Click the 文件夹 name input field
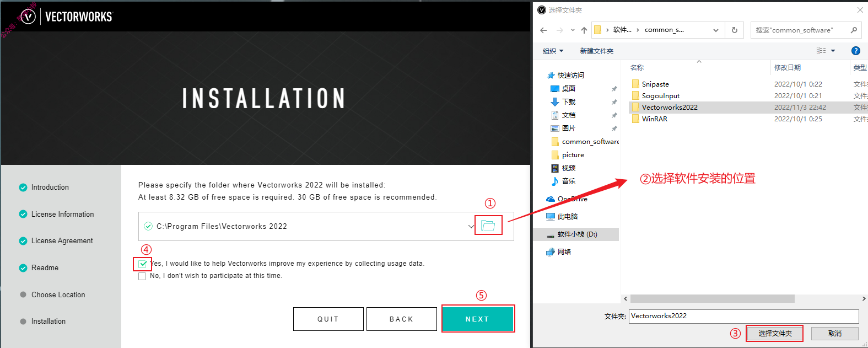The width and height of the screenshot is (868, 348). click(x=744, y=316)
